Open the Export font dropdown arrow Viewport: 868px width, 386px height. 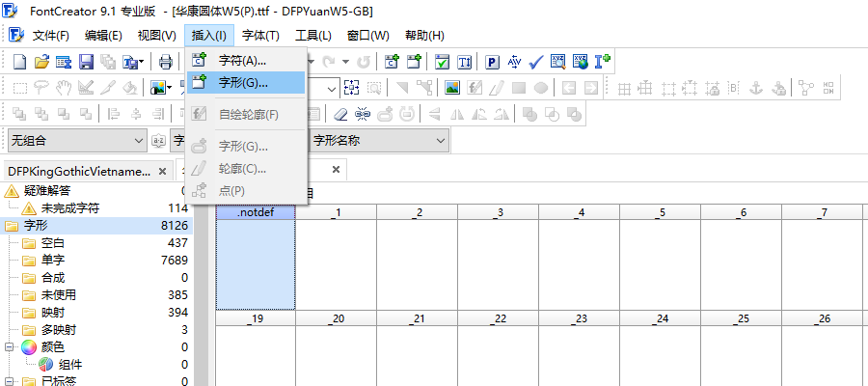pos(143,62)
